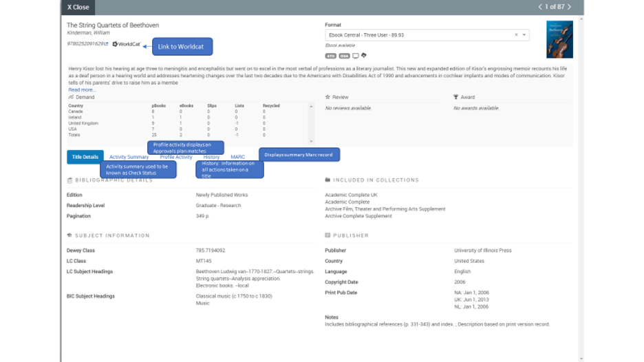Open the Activity Summary tab

tap(129, 157)
